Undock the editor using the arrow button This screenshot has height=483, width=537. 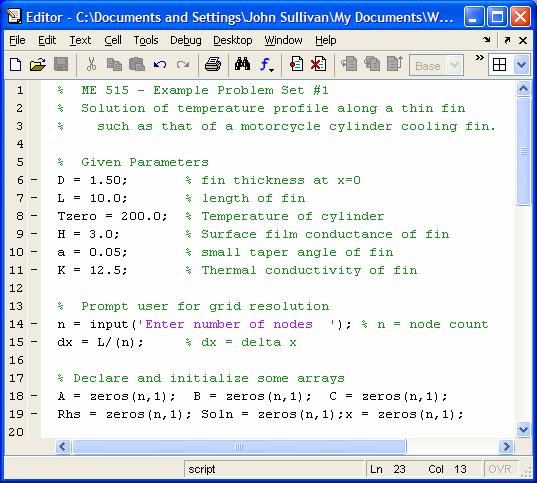507,40
